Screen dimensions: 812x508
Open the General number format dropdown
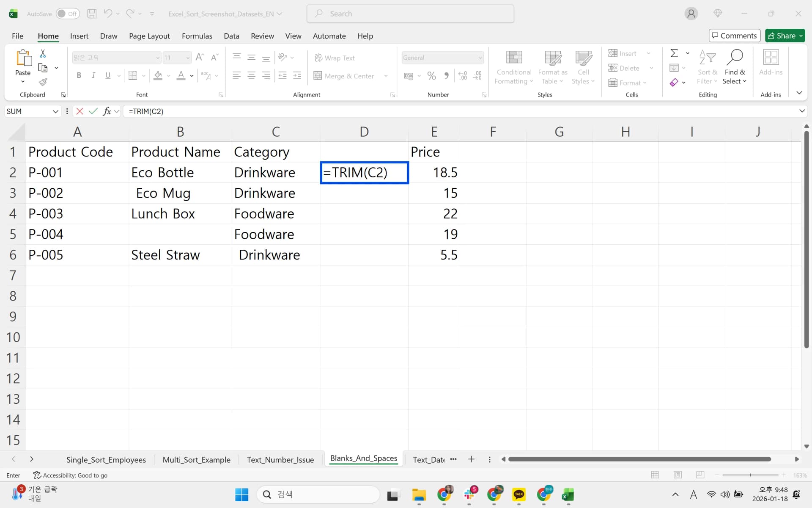(x=480, y=58)
